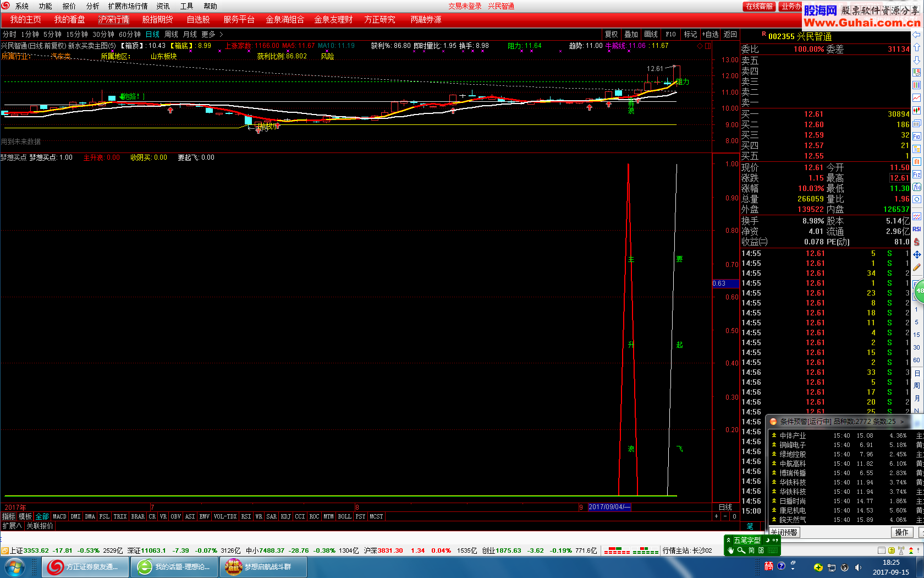The image size is (924, 578).
Task: Open 我的话题-理想论 taskbar item
Action: tap(175, 566)
